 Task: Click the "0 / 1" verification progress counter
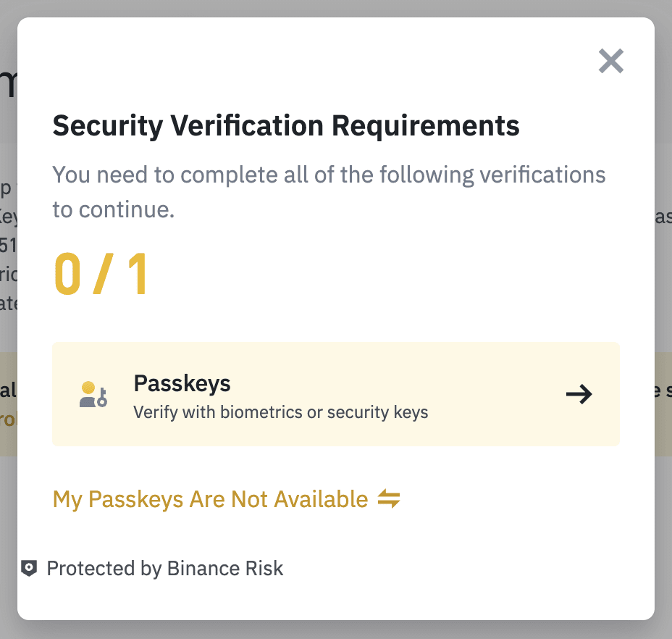click(x=101, y=275)
